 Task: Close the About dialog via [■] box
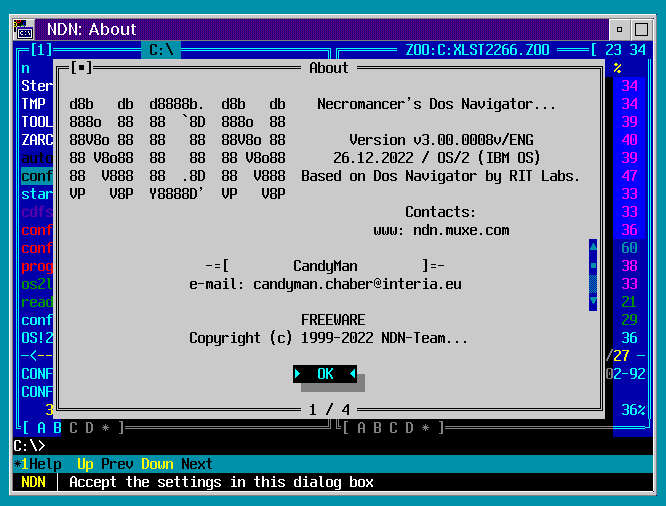pyautogui.click(x=82, y=68)
